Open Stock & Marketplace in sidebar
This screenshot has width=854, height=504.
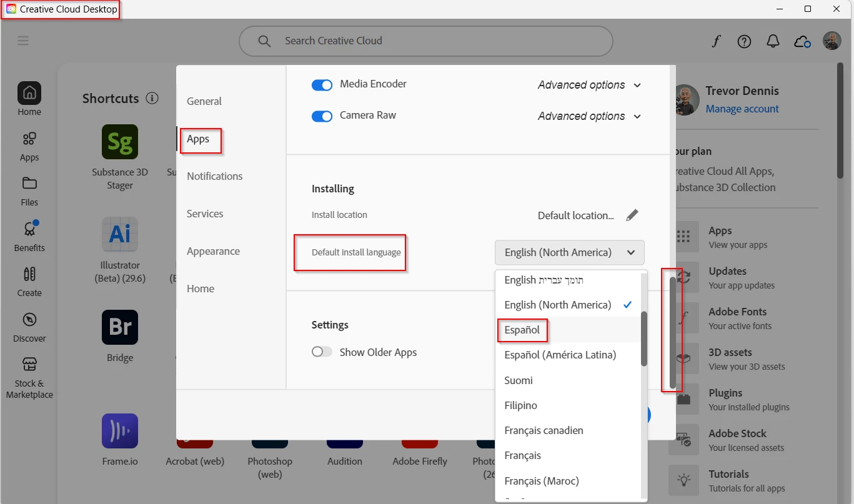(29, 378)
